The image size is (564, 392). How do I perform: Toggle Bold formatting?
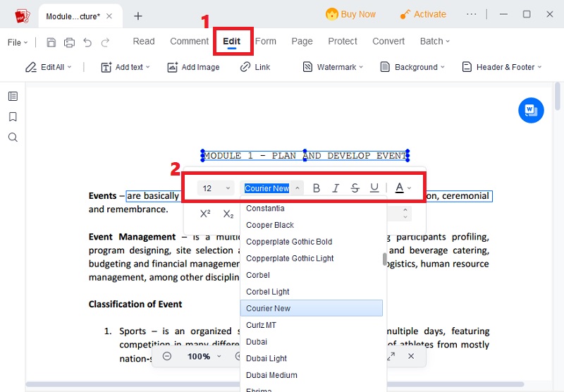pos(316,188)
